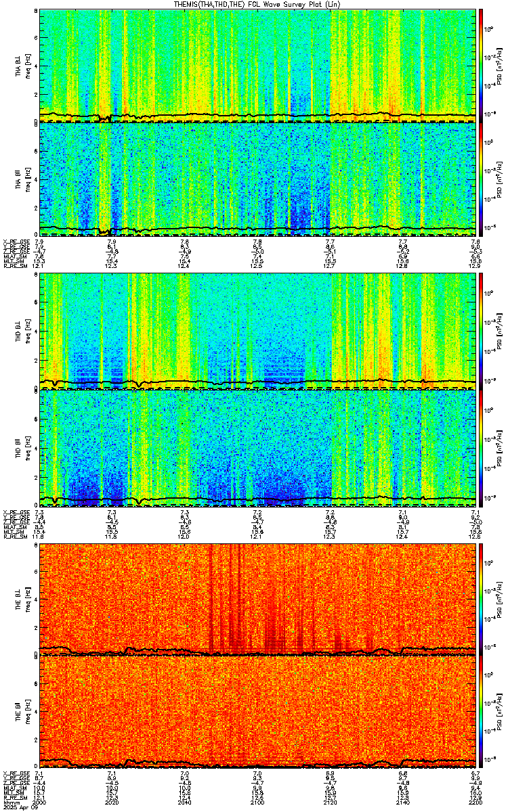Select the THA B-parallel spectrogram panel

[x=257, y=179]
